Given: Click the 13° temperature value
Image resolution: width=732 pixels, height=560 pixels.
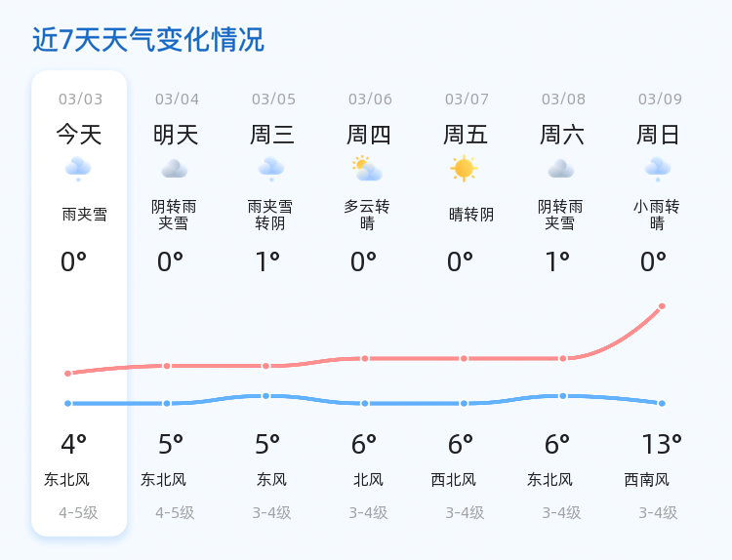Looking at the screenshot, I should tap(662, 444).
